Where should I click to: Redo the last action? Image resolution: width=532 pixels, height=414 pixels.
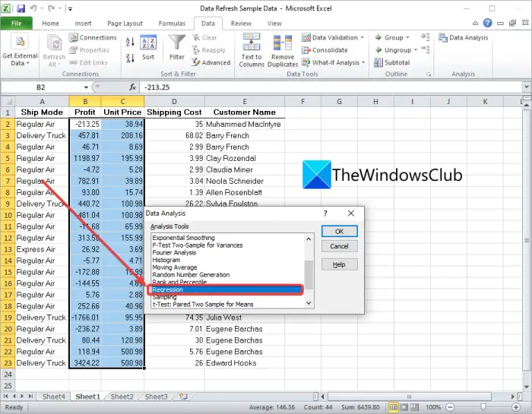pyautogui.click(x=52, y=8)
